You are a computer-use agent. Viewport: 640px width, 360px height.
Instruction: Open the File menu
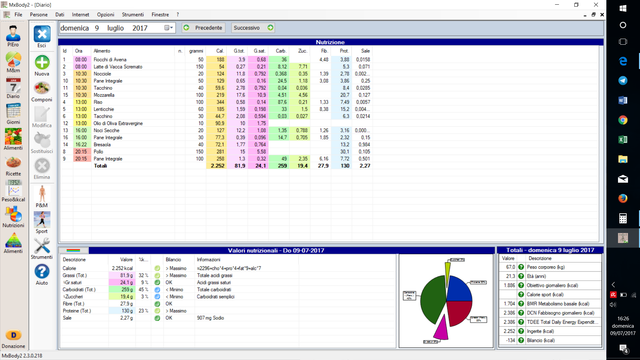[x=18, y=14]
